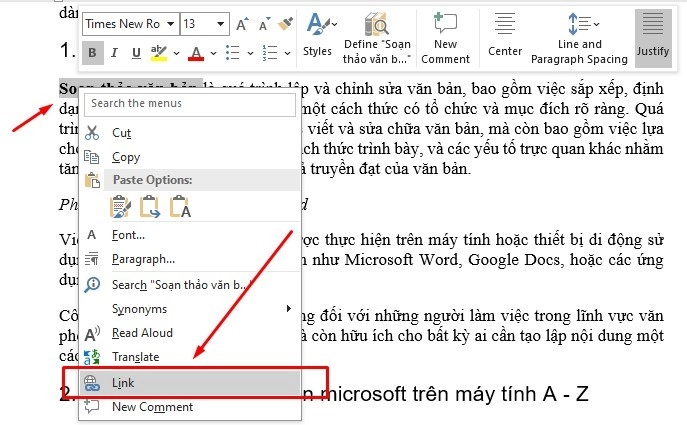
Task: Open Font... dialog from context menu
Action: click(190, 235)
